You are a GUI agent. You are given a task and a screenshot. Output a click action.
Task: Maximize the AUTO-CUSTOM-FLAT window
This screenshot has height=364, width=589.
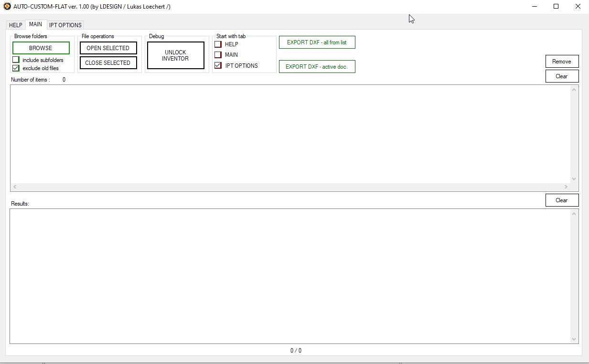556,6
